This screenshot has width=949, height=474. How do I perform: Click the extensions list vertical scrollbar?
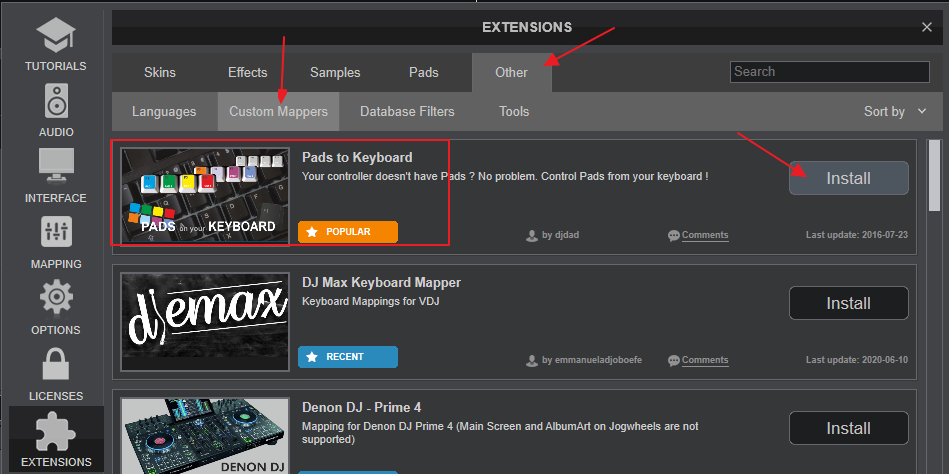(933, 176)
